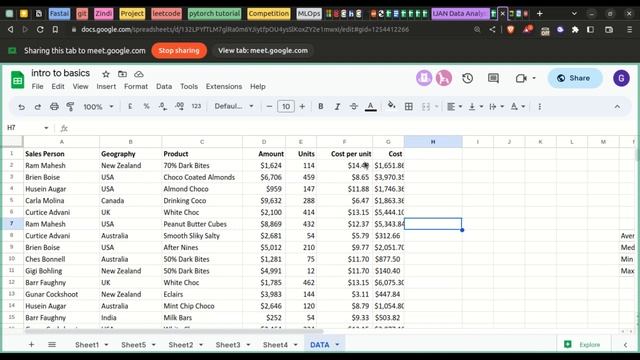640x360 pixels.
Task: Click the Add sheet plus icon
Action: [x=31, y=344]
